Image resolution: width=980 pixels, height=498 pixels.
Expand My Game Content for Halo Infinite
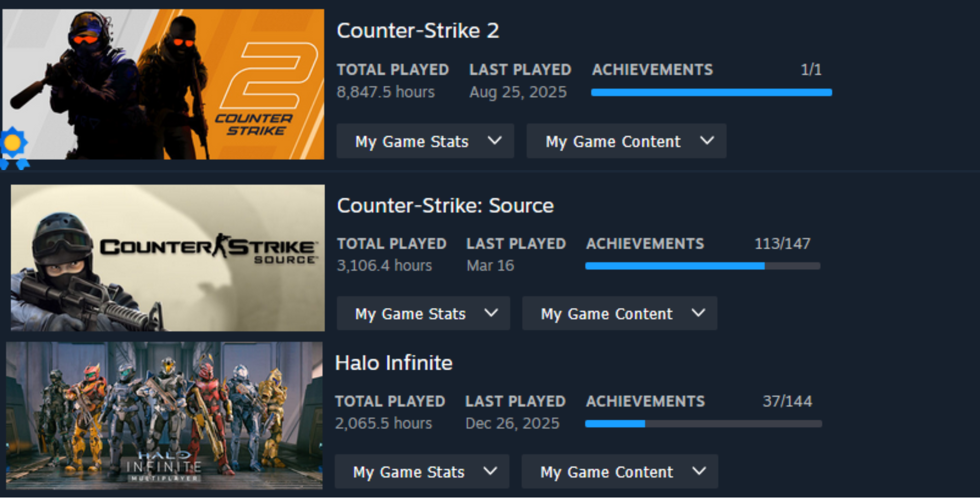pos(619,471)
